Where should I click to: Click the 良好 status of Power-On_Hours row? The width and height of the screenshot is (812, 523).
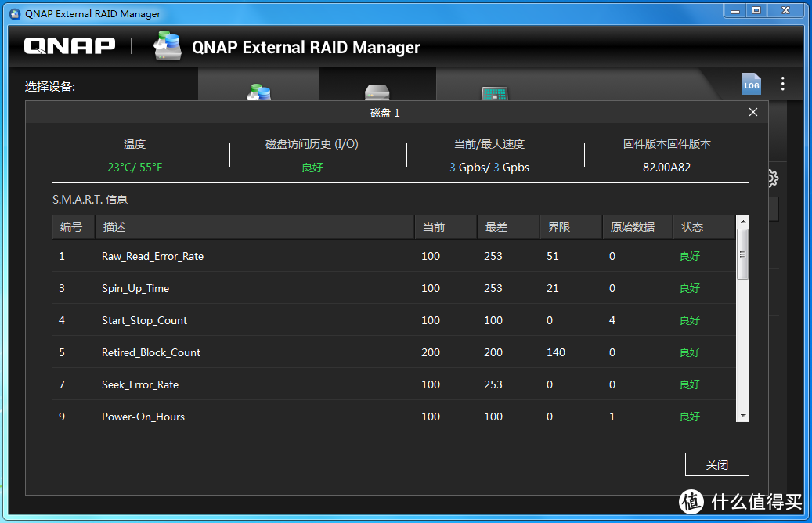(x=690, y=417)
